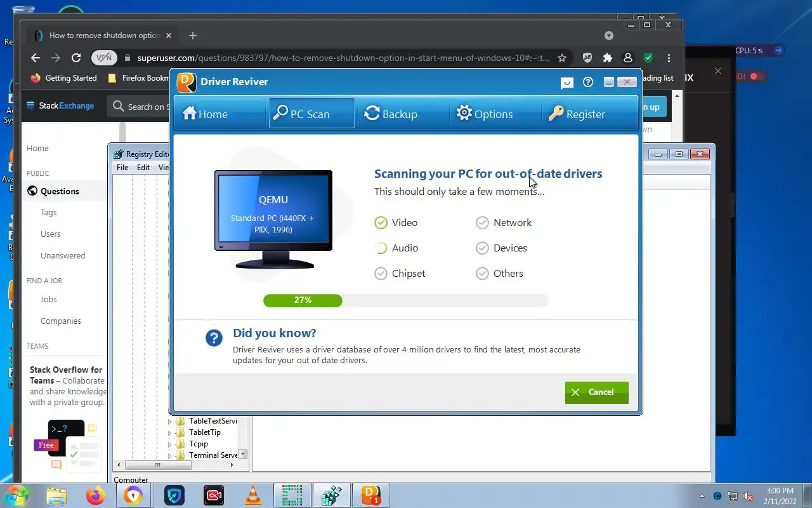This screenshot has width=812, height=508.
Task: Open Jobs in the sidebar
Action: click(x=49, y=300)
